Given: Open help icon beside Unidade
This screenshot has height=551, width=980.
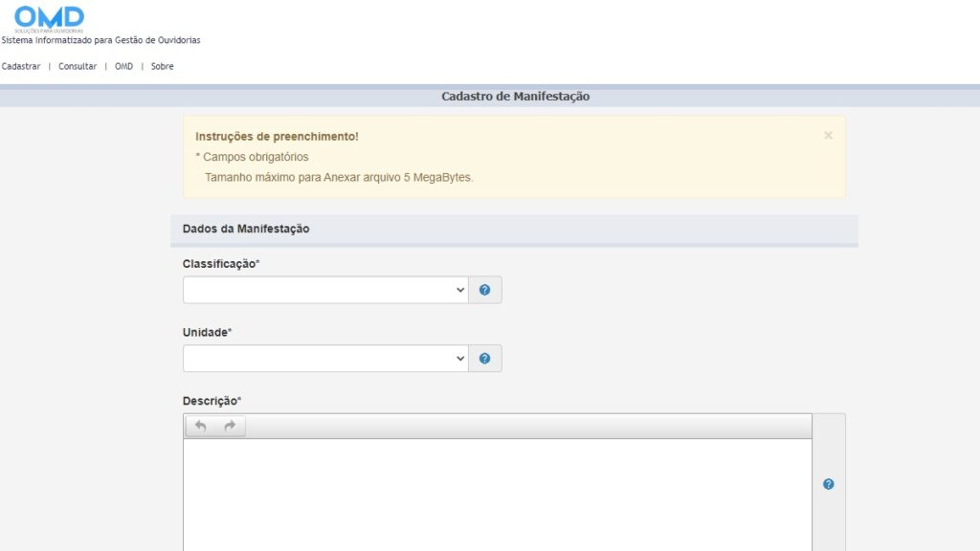Looking at the screenshot, I should pos(484,359).
